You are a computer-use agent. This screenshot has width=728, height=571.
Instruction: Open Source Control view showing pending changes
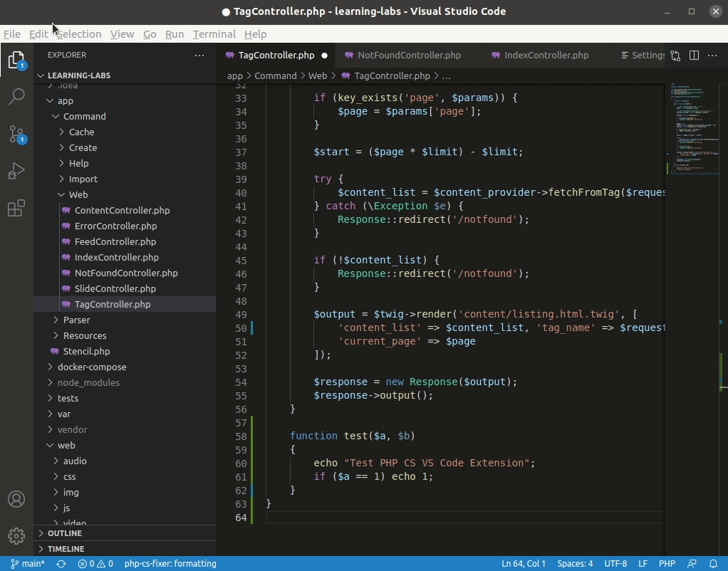16,133
